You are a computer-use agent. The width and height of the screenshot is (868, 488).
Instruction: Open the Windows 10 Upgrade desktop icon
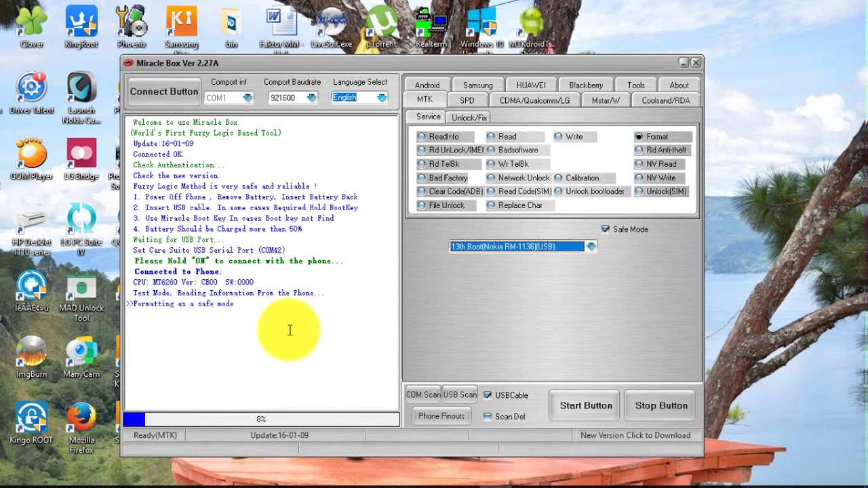point(481,28)
